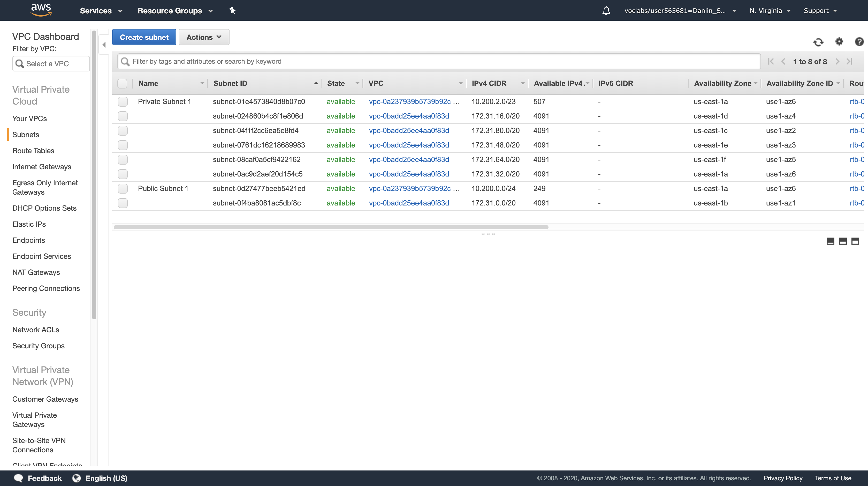
Task: Collapse the sidebar with arrow icon
Action: pyautogui.click(x=104, y=45)
